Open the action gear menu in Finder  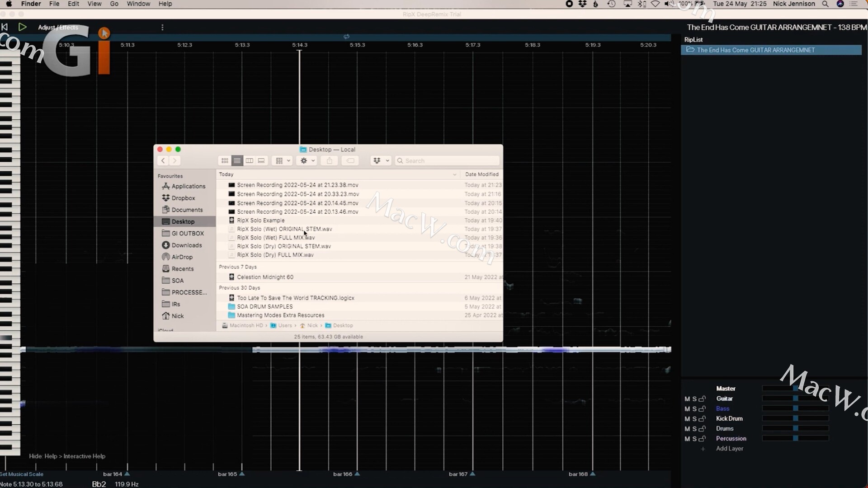coord(306,161)
